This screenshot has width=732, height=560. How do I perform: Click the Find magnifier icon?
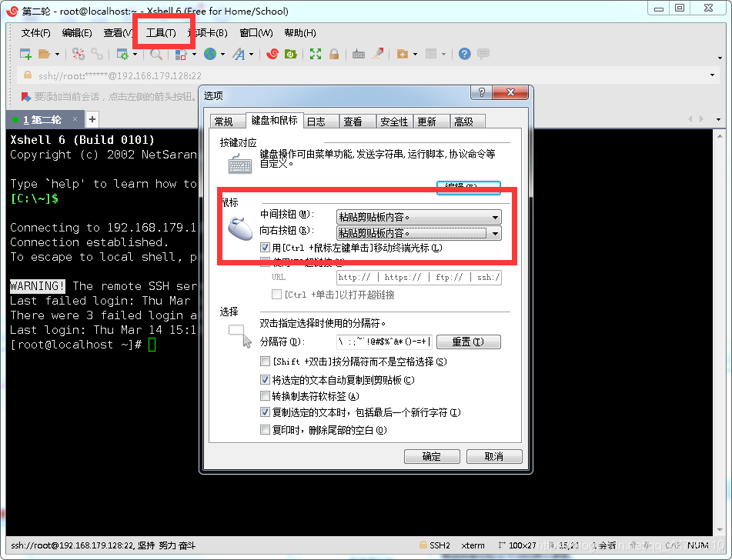pyautogui.click(x=156, y=54)
